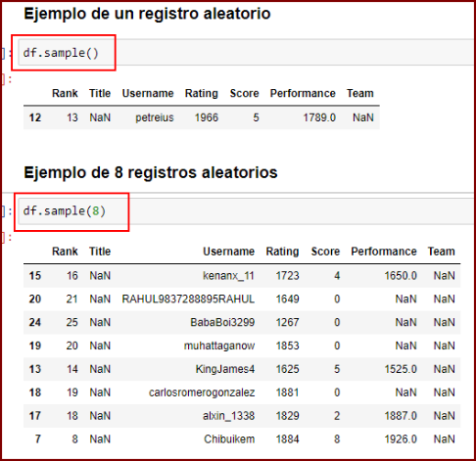Click username cell 'petreius'
The width and height of the screenshot is (476, 461).
click(x=155, y=117)
